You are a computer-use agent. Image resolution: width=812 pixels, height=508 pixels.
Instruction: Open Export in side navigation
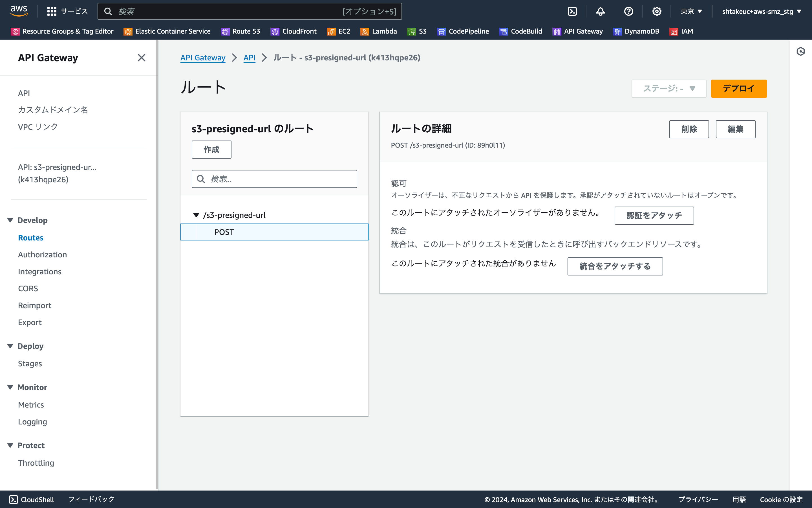(30, 322)
